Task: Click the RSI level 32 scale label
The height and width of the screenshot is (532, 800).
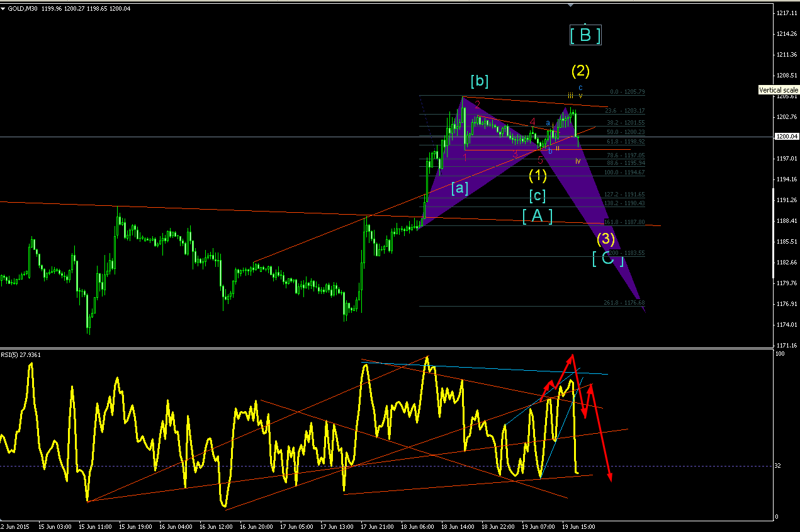Action: 778,466
